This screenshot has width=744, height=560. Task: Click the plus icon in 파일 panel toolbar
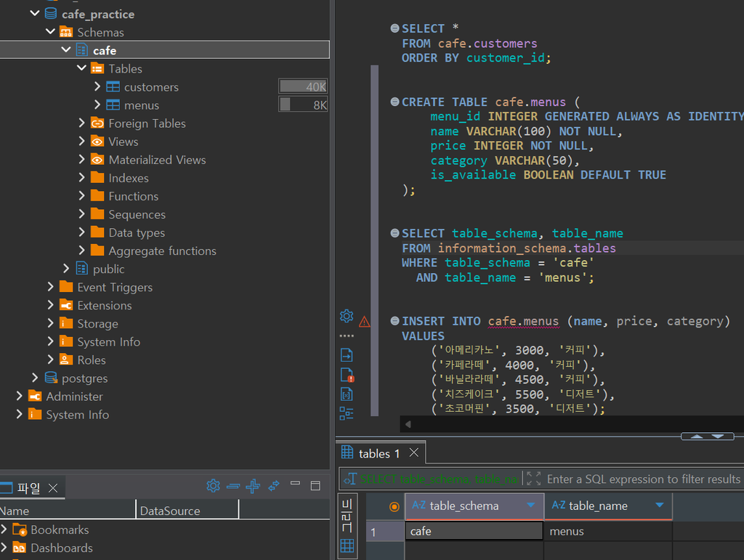[253, 486]
